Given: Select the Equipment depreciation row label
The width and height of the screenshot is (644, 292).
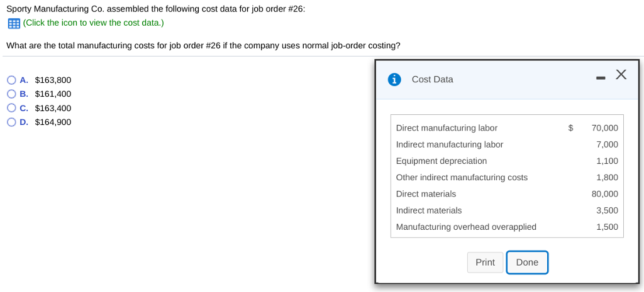Looking at the screenshot, I should pyautogui.click(x=441, y=161).
